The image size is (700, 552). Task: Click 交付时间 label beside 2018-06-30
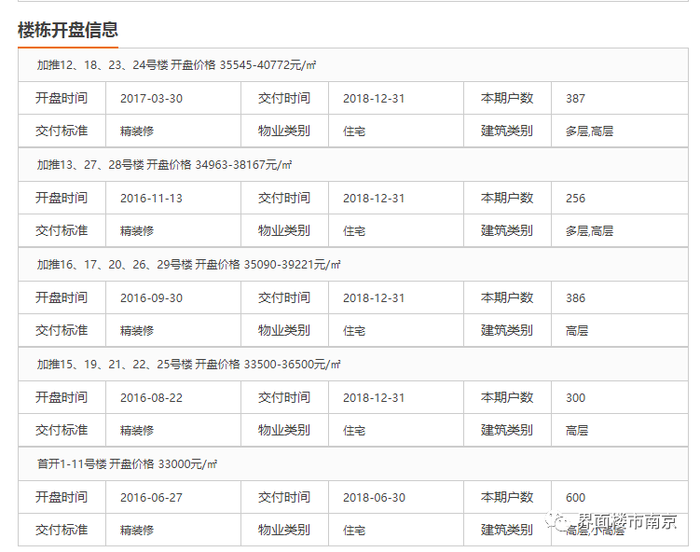click(x=284, y=497)
